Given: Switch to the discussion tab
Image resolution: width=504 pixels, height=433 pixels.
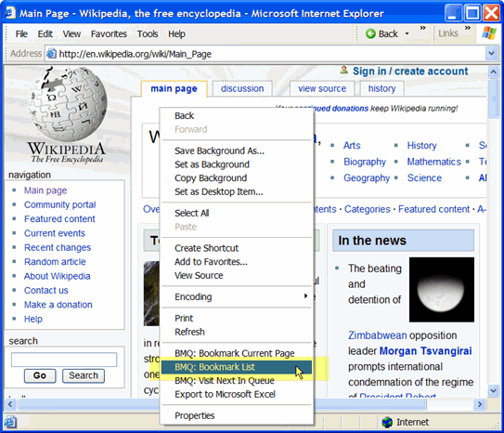Looking at the screenshot, I should [242, 88].
